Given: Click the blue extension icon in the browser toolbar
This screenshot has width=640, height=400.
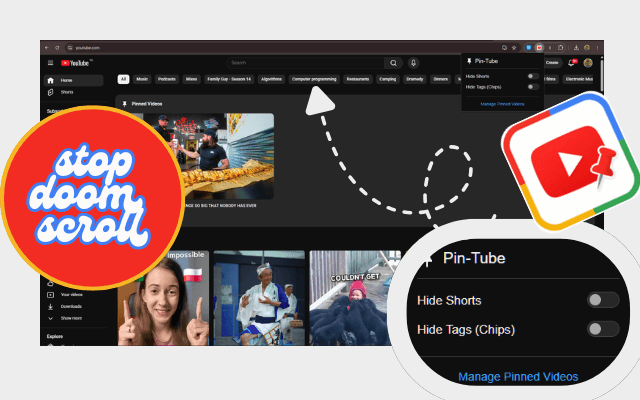Looking at the screenshot, I should (x=529, y=48).
